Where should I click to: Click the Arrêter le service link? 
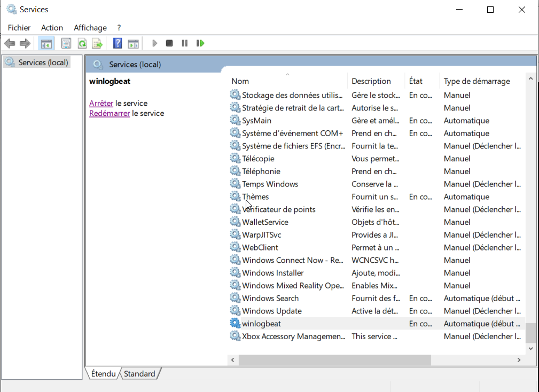click(101, 103)
